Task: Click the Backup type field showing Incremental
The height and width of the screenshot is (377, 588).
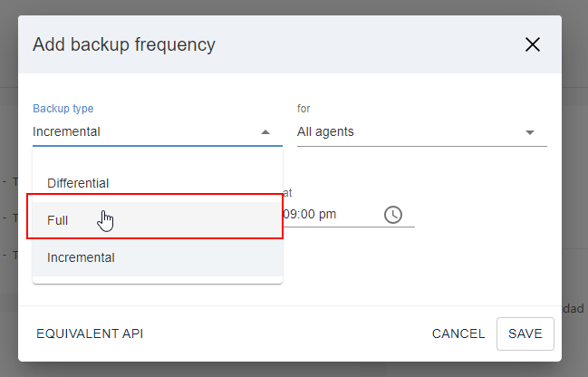Action: tap(136, 132)
